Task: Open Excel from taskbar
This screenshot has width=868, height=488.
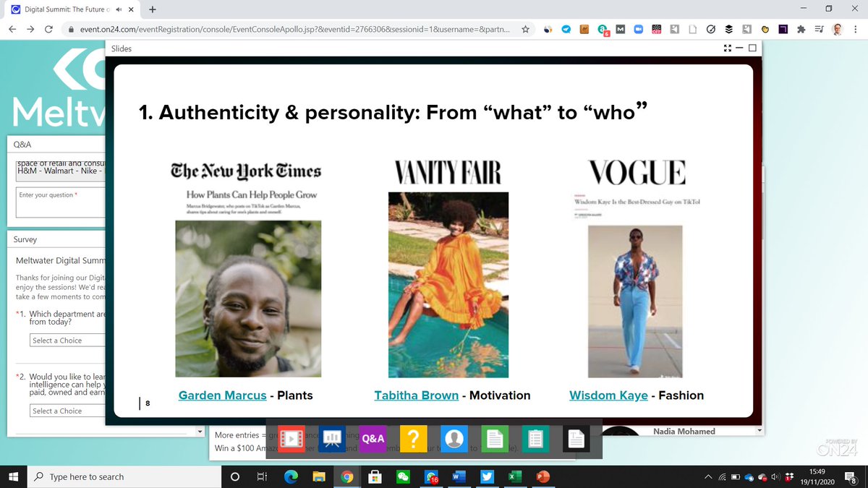Action: (514, 476)
